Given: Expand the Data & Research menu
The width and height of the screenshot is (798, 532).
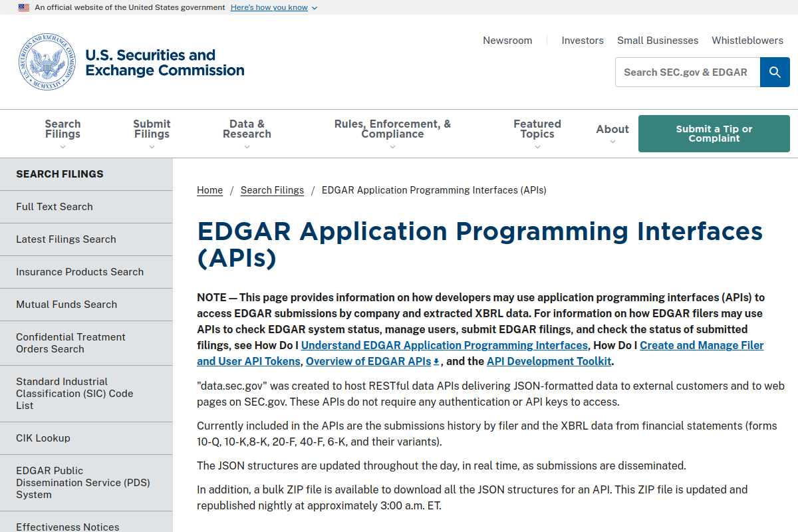Looking at the screenshot, I should tap(247, 134).
